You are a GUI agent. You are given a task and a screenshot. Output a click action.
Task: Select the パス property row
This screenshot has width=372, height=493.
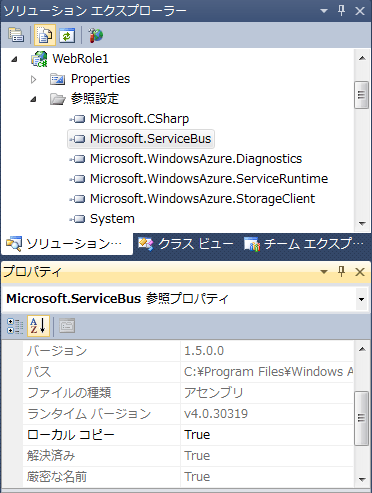pos(188,372)
